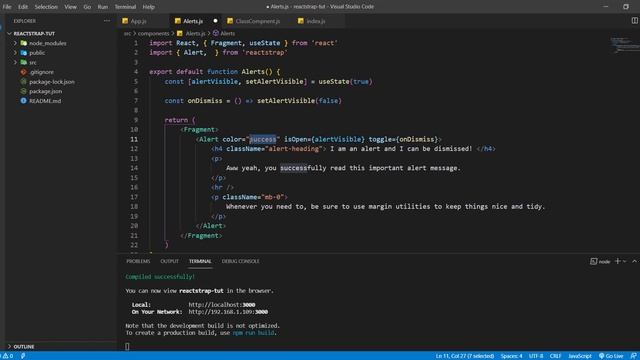Click the JS icon on ClassCompnent.js tab
This screenshot has width=640, height=360.
(230, 21)
